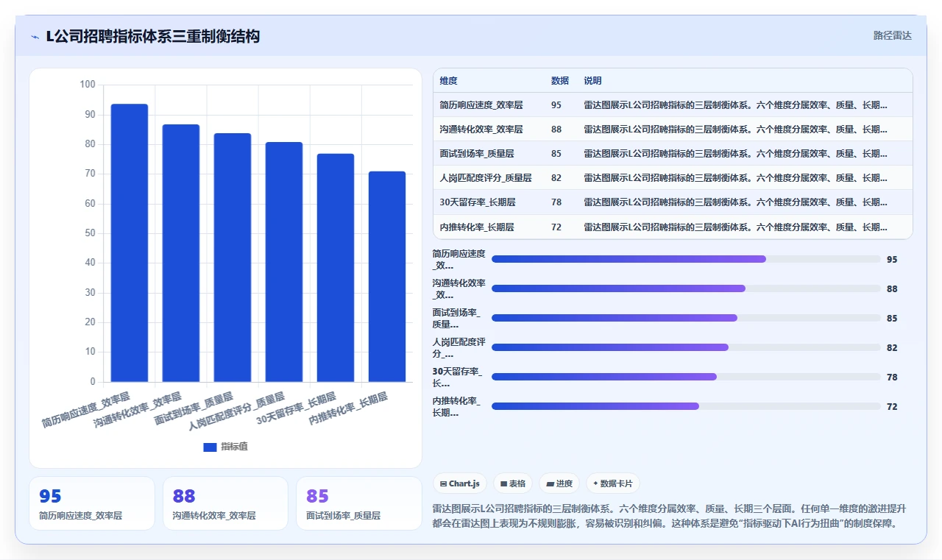Click the 简历响应速度 progress bar showing 95
942x560 pixels.
[x=686, y=259]
